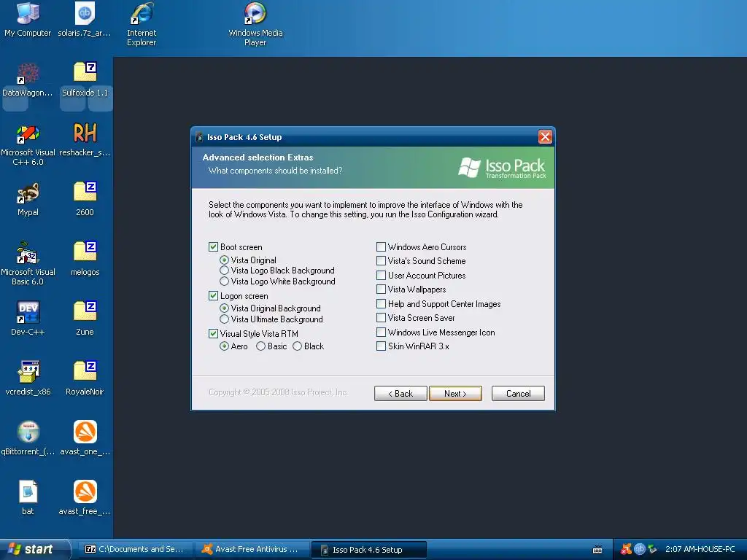The height and width of the screenshot is (560, 747).
Task: Choose the Black visual style radio
Action: click(298, 346)
